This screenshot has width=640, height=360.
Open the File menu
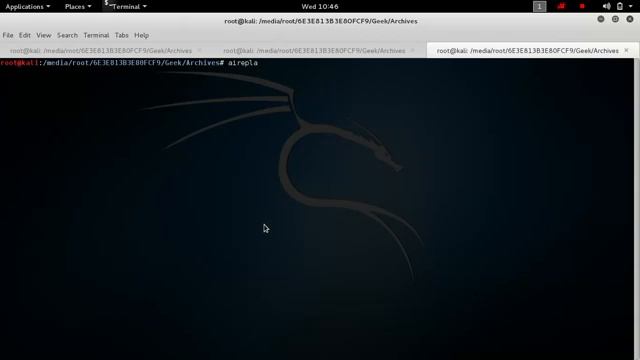tap(8, 35)
